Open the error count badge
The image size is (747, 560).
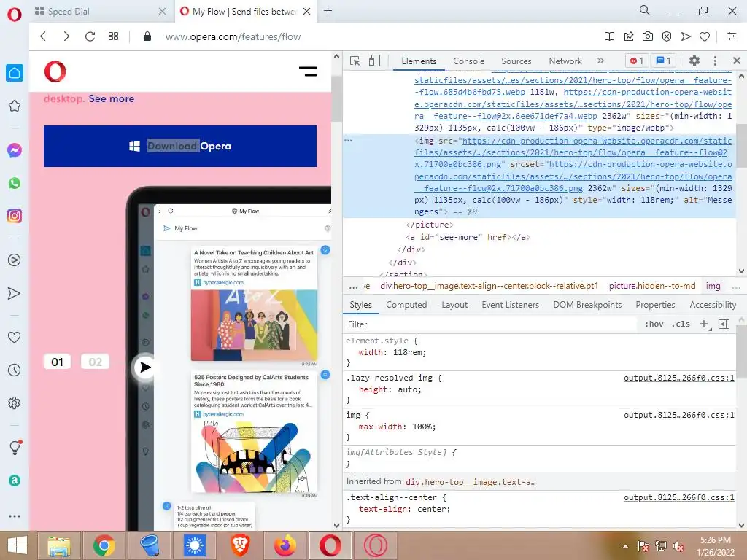637,61
